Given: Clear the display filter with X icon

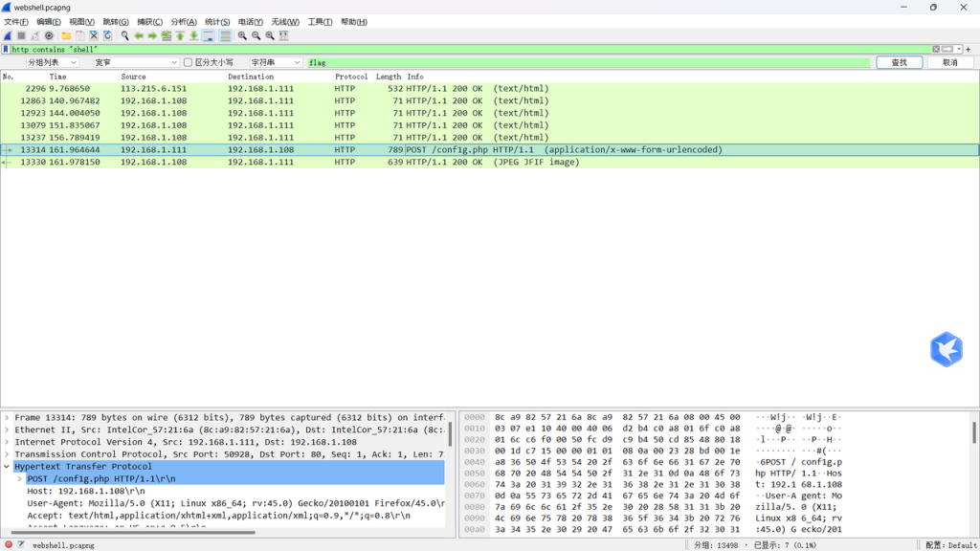Looking at the screenshot, I should (x=936, y=49).
